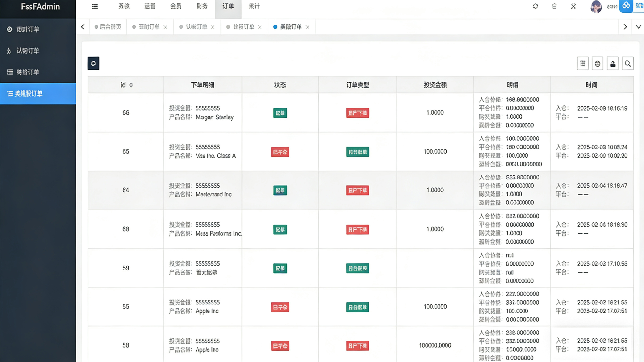
Task: Sort the table by id column
Action: pyautogui.click(x=131, y=85)
